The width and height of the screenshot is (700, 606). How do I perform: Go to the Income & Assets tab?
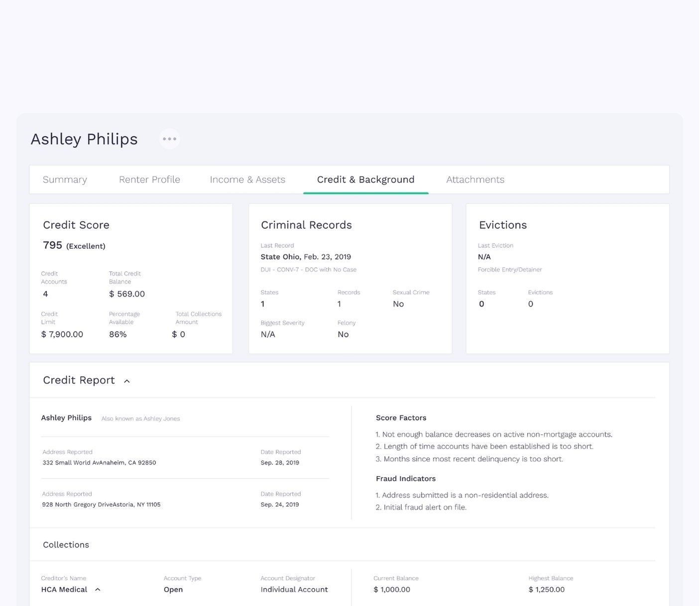coord(247,180)
